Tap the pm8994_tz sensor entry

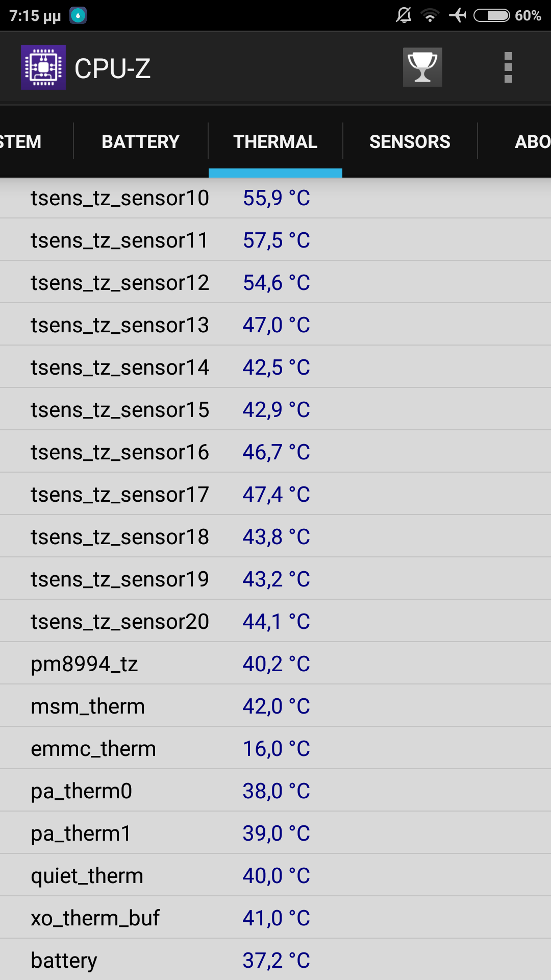coord(84,664)
